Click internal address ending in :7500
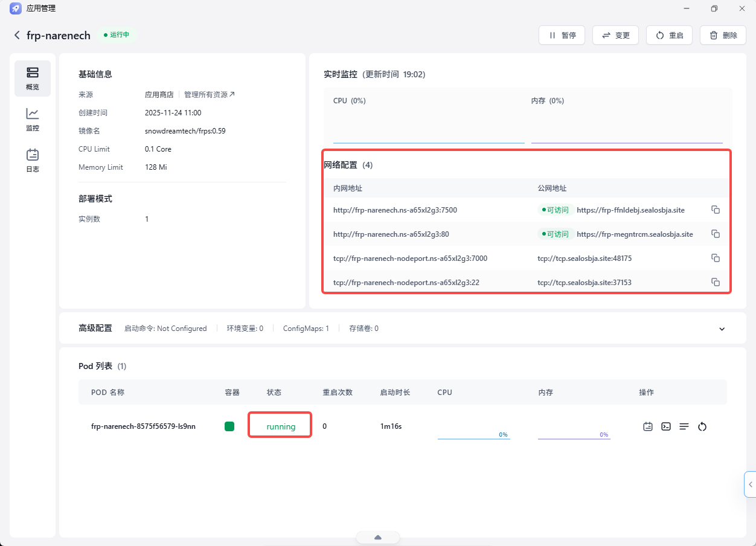 [395, 210]
